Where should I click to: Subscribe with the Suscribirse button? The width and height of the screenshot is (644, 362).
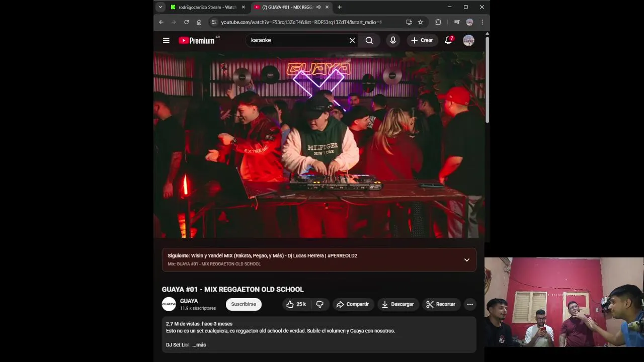pyautogui.click(x=244, y=304)
